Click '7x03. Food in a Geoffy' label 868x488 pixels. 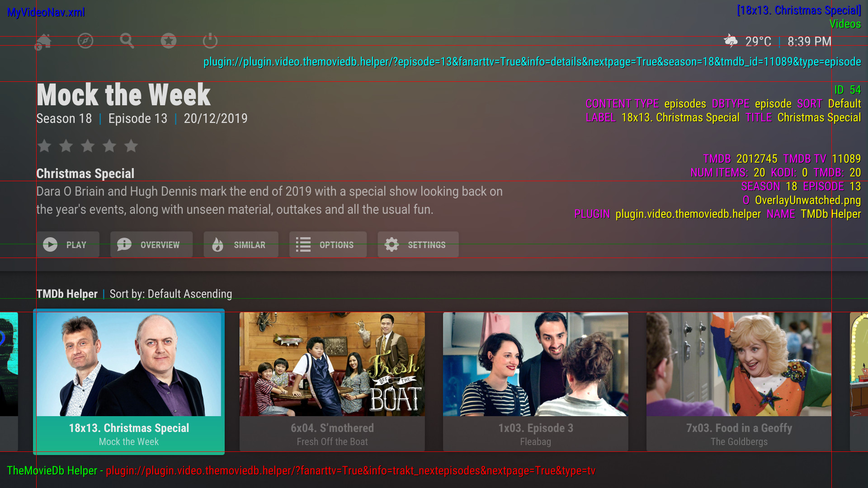[x=739, y=428]
